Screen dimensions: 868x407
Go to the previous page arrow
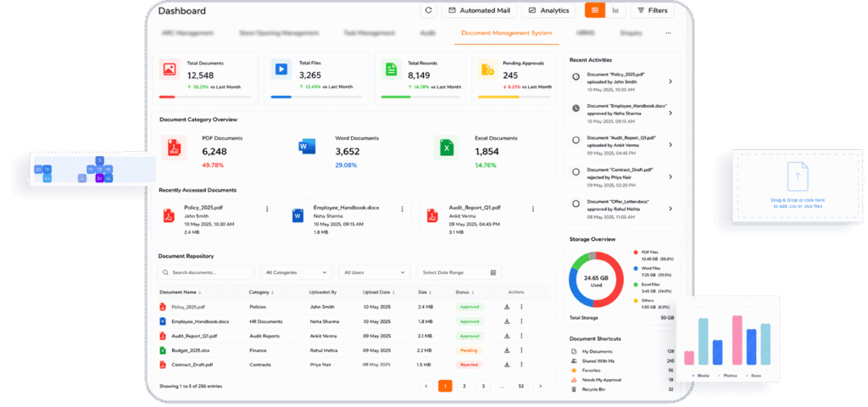426,386
